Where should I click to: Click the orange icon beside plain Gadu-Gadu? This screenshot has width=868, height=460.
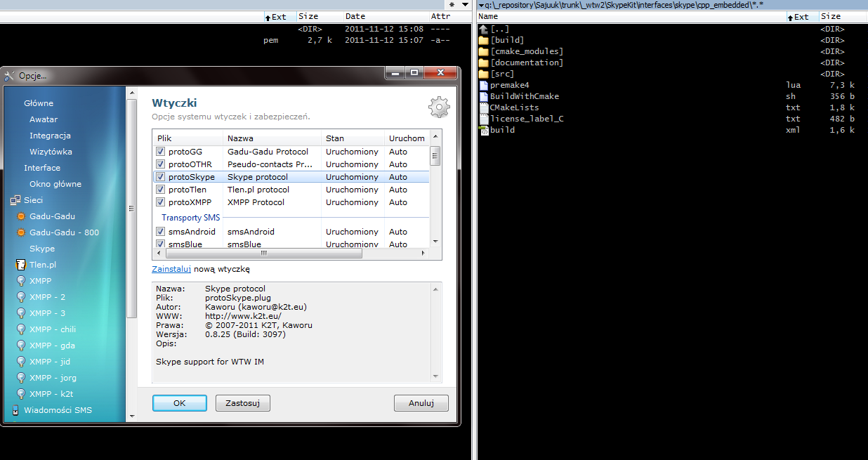click(x=21, y=216)
